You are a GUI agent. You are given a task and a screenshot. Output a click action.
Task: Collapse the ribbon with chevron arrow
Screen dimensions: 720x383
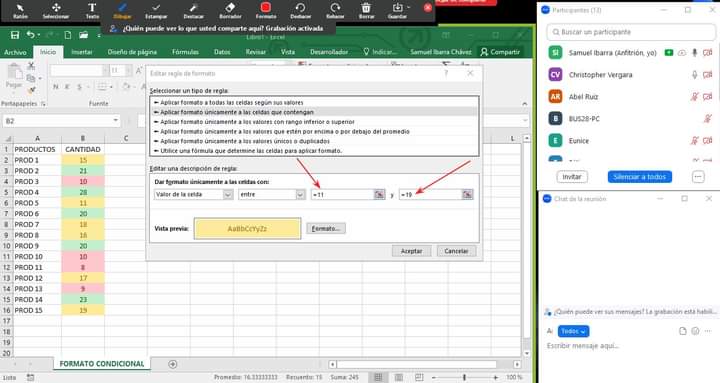525,104
